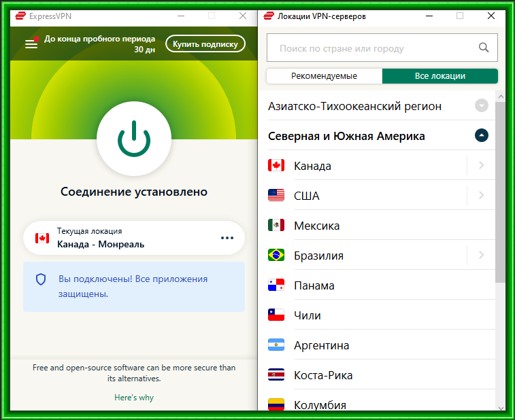Click the power button to disconnect VPN

click(x=134, y=139)
